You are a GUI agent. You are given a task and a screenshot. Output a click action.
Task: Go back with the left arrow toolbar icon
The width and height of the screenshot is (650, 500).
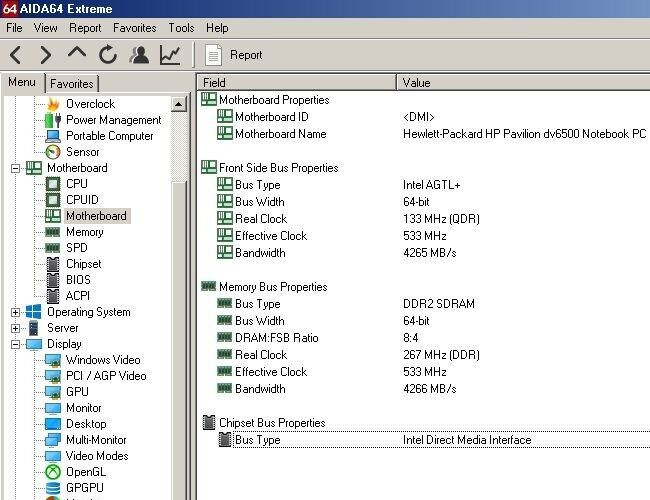16,55
